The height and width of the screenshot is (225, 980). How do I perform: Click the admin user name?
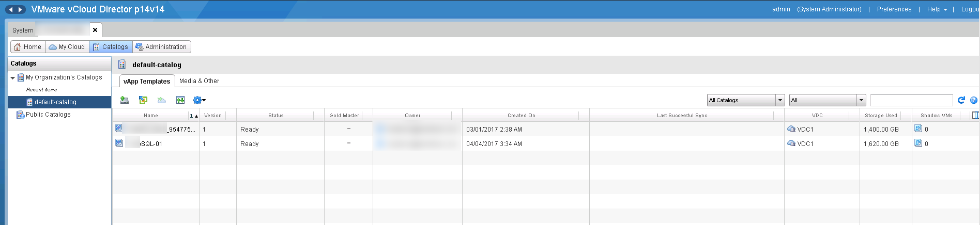(x=781, y=9)
